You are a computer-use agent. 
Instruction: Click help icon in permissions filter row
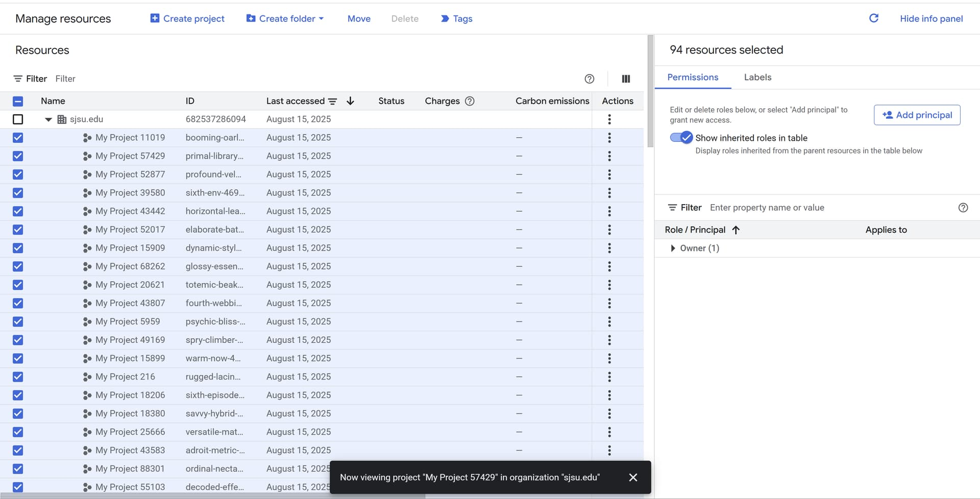963,208
